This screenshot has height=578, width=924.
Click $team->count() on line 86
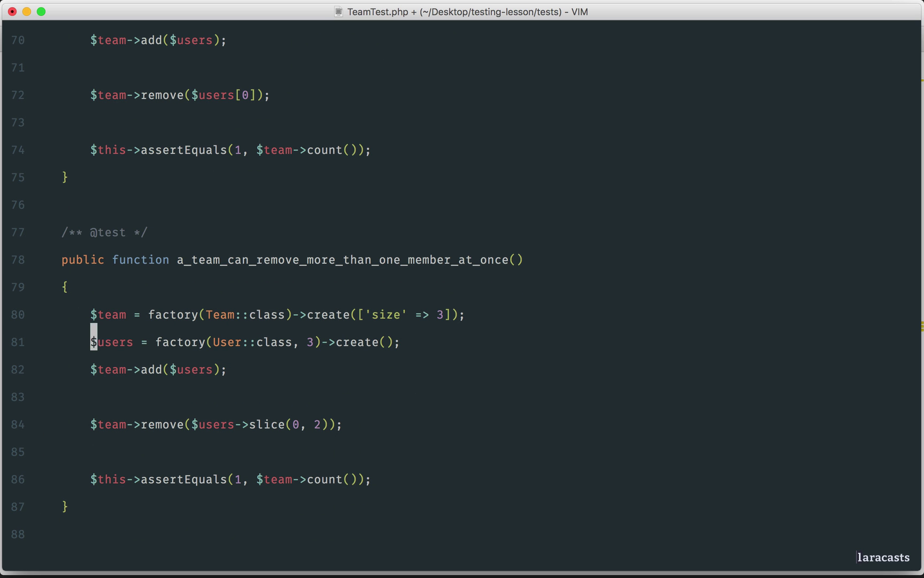click(306, 480)
